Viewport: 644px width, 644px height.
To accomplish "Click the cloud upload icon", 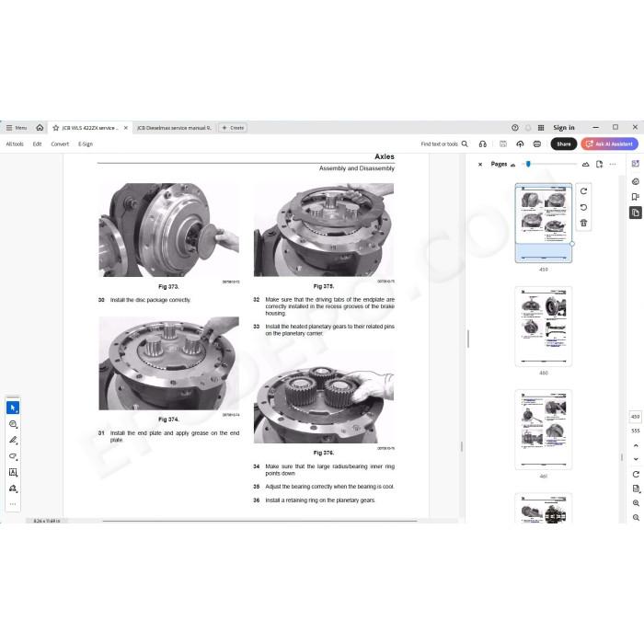I will (520, 144).
